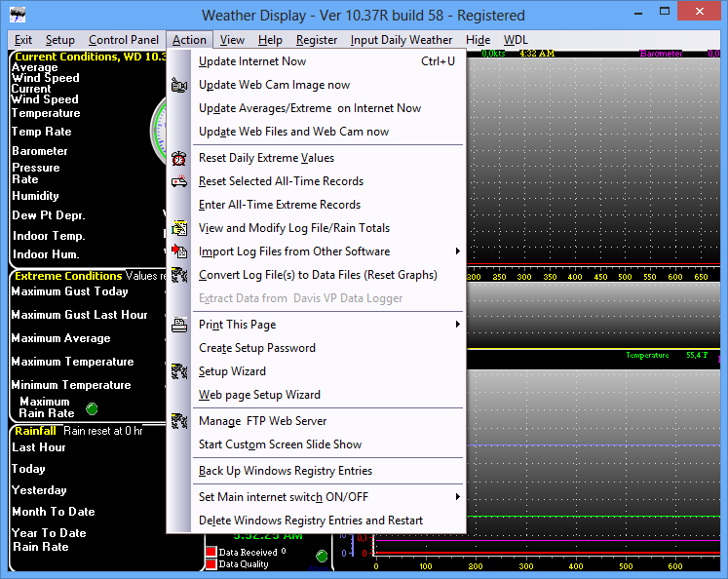Click the thermometer dial gauge

coord(159,131)
